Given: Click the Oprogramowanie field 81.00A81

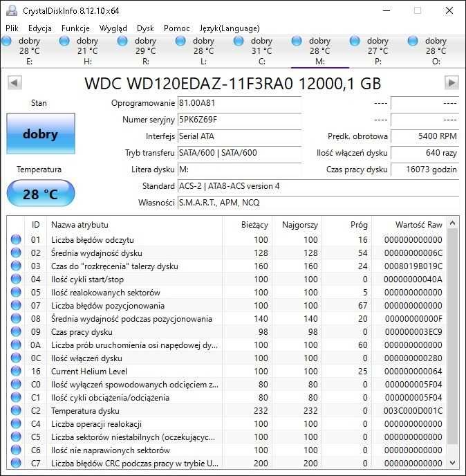Looking at the screenshot, I should click(239, 103).
